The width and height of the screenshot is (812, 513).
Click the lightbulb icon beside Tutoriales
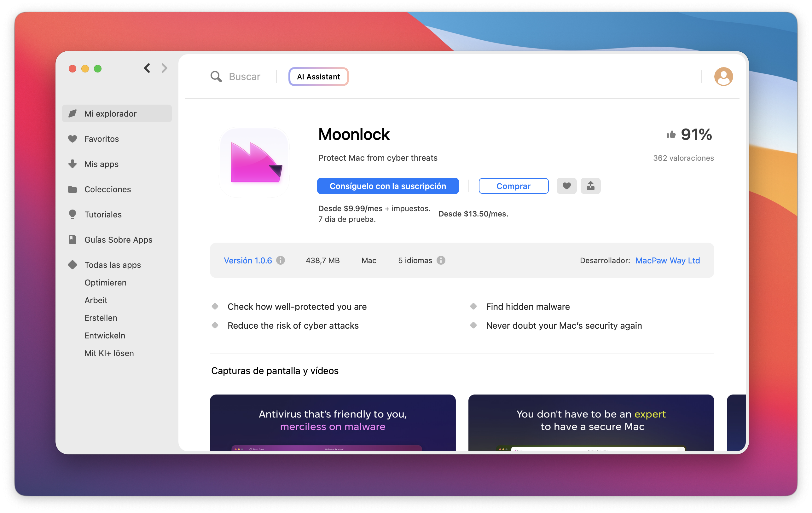click(x=72, y=215)
